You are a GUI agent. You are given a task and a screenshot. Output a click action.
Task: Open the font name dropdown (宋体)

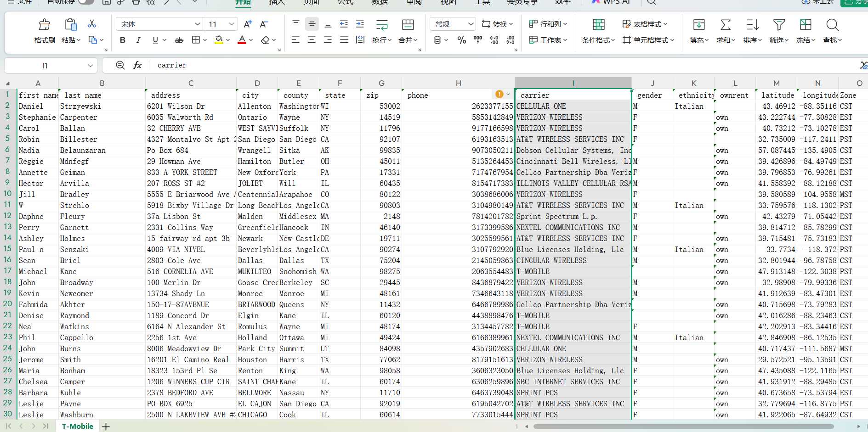click(198, 24)
